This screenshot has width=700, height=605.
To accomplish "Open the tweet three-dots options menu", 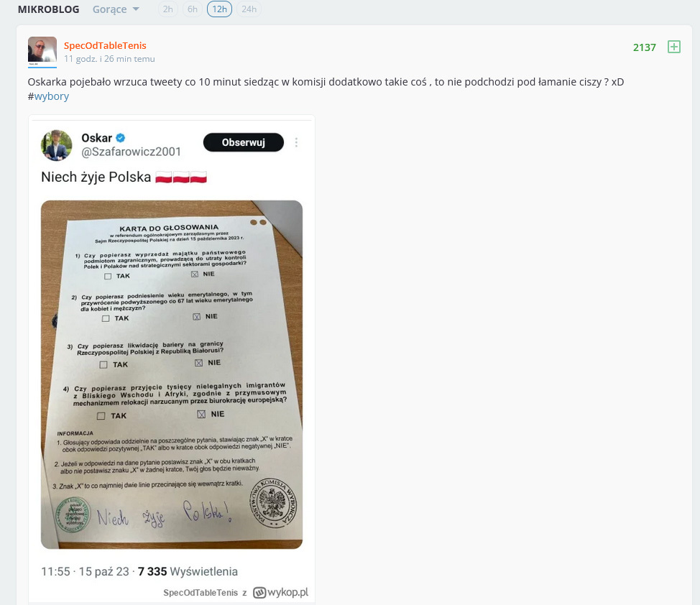I will coord(296,142).
